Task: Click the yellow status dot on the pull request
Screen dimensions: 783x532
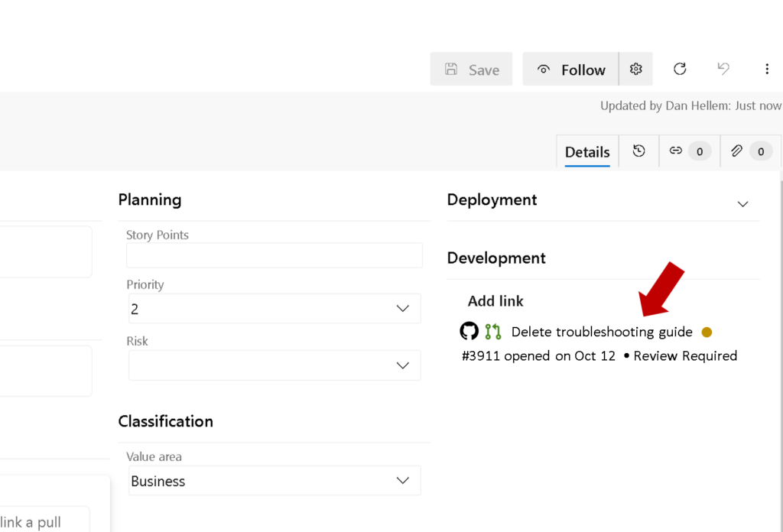Action: (707, 332)
